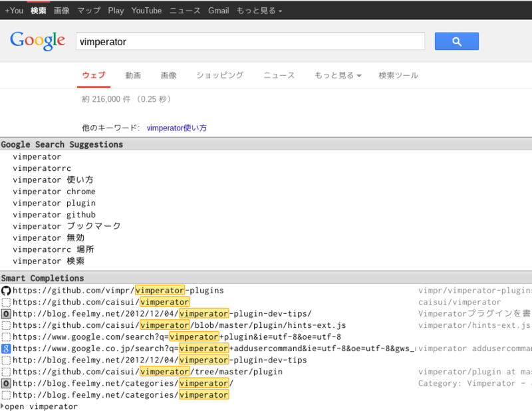Select the ウェブ search tab
This screenshot has height=411, width=532.
coord(94,75)
